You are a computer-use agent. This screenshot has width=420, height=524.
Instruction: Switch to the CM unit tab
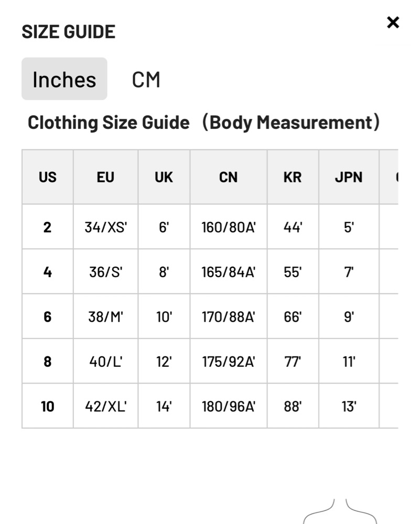pyautogui.click(x=146, y=80)
